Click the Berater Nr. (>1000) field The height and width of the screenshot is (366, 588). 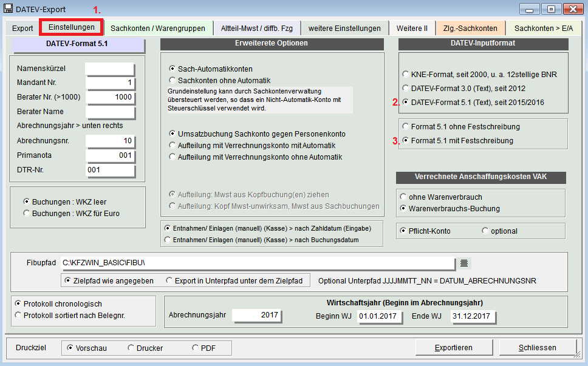point(109,97)
